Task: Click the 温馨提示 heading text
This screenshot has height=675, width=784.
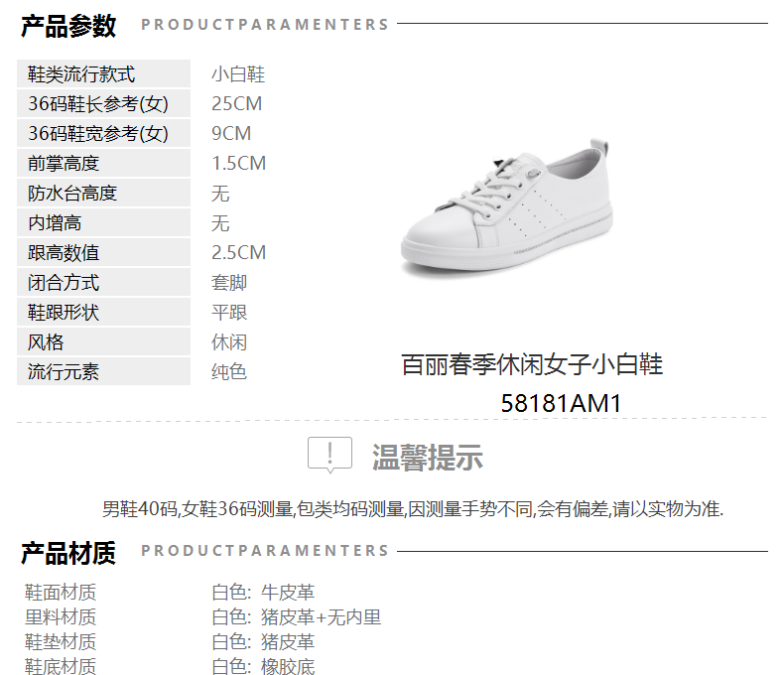Action: coord(428,457)
